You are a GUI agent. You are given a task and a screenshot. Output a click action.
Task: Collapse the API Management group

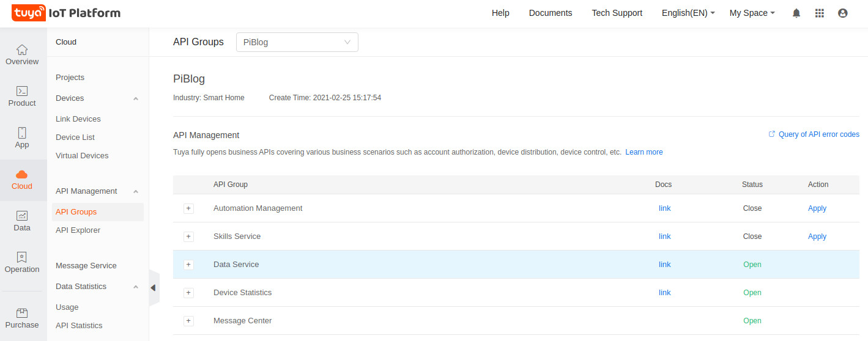click(136, 191)
